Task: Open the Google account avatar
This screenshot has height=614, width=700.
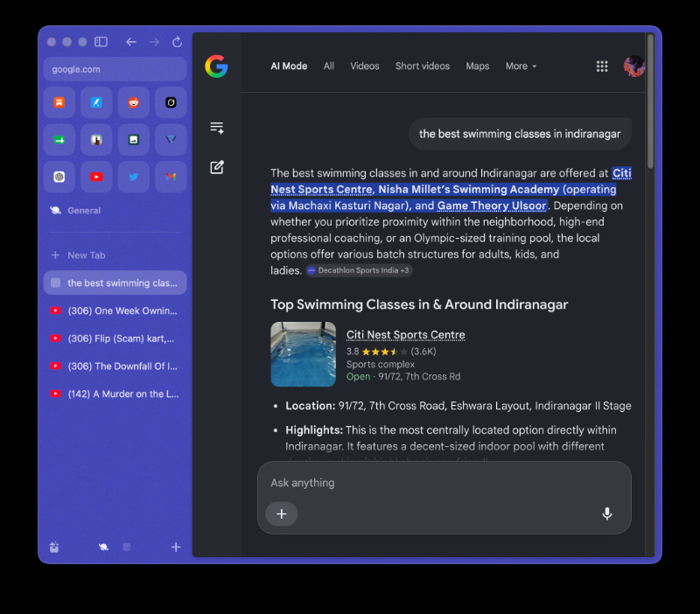Action: coord(633,66)
